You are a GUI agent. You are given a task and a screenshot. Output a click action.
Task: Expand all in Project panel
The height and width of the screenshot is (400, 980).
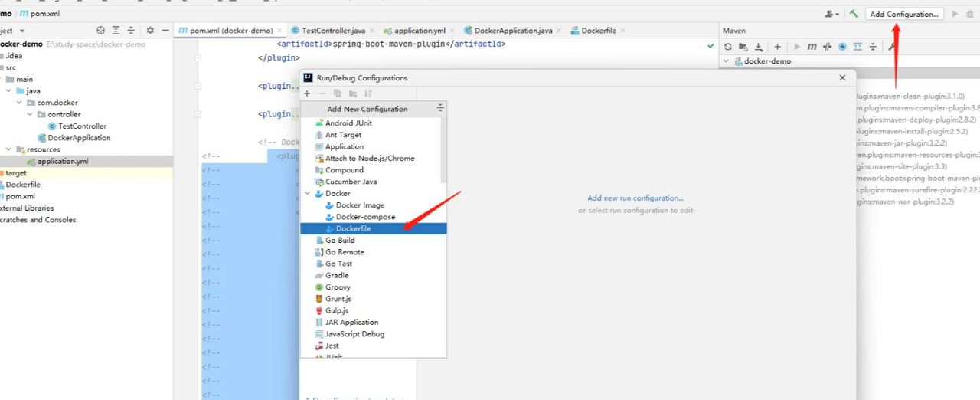coord(116,30)
